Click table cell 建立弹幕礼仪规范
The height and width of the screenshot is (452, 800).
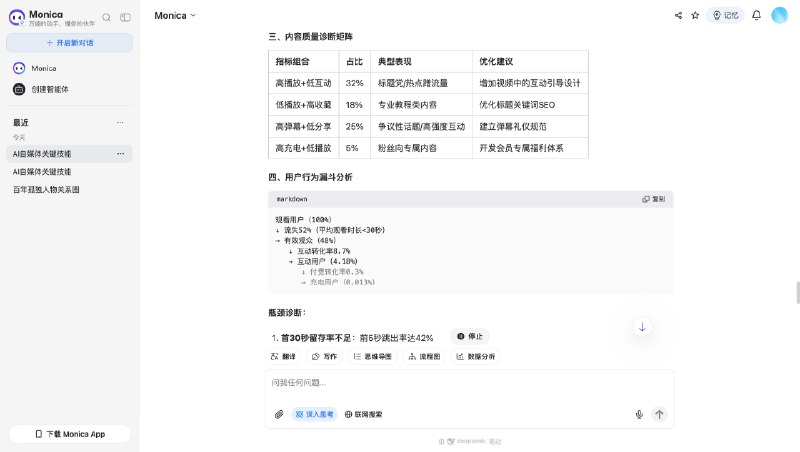[530, 127]
